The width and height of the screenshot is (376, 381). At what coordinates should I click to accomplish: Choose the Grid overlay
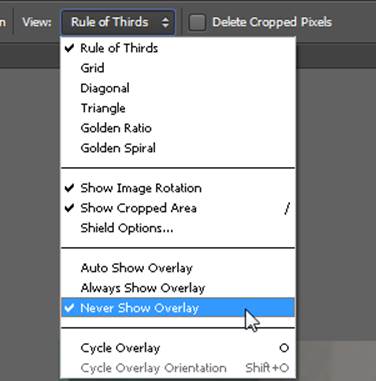click(x=178, y=68)
